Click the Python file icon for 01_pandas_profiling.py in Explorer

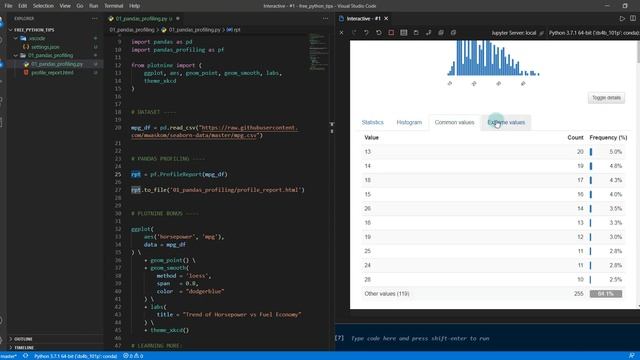[x=26, y=64]
